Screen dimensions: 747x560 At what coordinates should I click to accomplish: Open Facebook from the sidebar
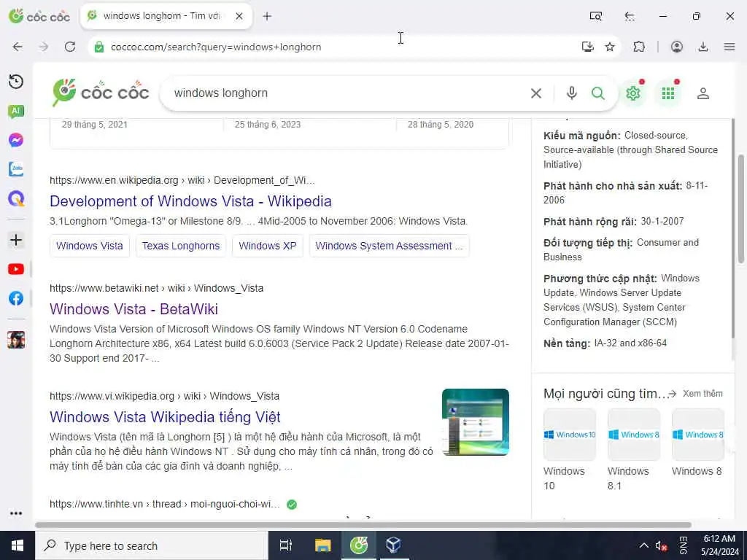tap(16, 298)
